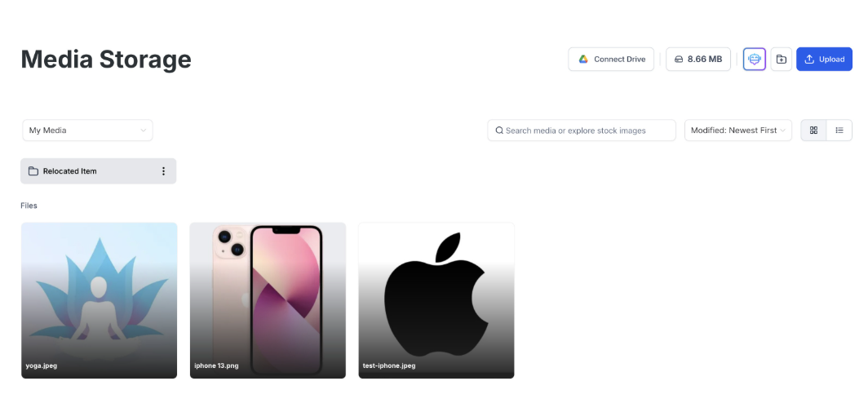The width and height of the screenshot is (868, 412).
Task: Switch to list view
Action: coord(839,131)
